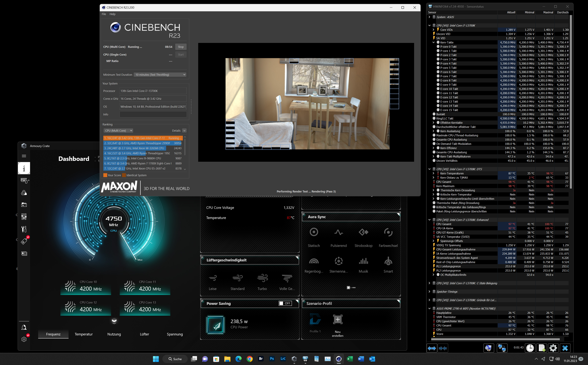Open Armoury Crate hamburger menu

[24, 156]
